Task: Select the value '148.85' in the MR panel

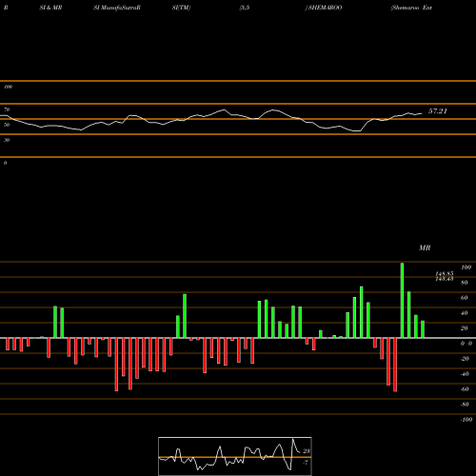Action: 445,273
